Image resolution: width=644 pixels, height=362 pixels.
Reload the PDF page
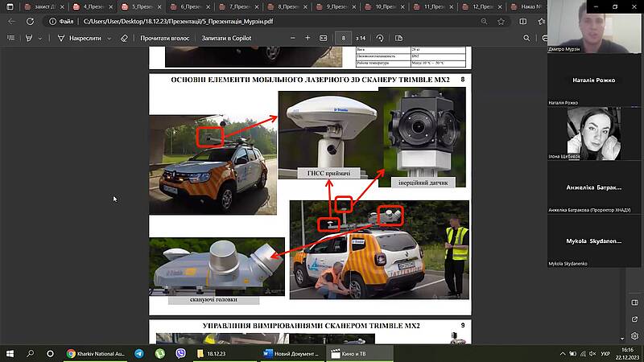pyautogui.click(x=30, y=22)
